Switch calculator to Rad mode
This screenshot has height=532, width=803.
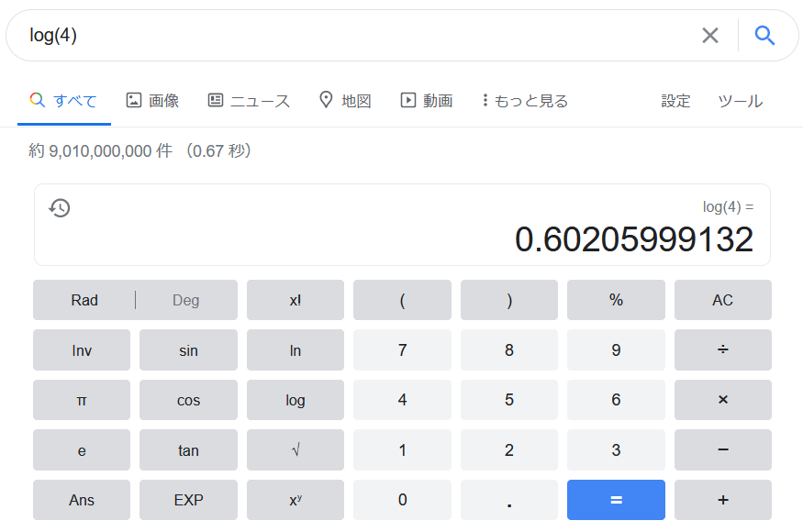[84, 300]
